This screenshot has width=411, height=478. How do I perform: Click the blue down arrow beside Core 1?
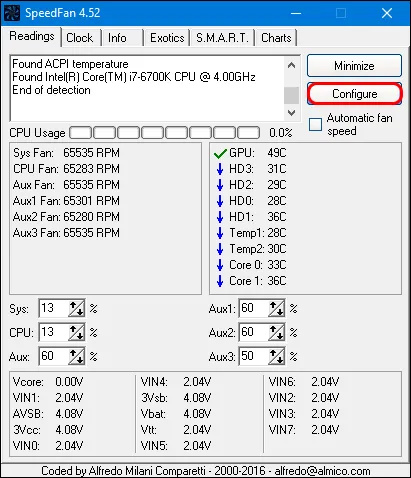220,281
